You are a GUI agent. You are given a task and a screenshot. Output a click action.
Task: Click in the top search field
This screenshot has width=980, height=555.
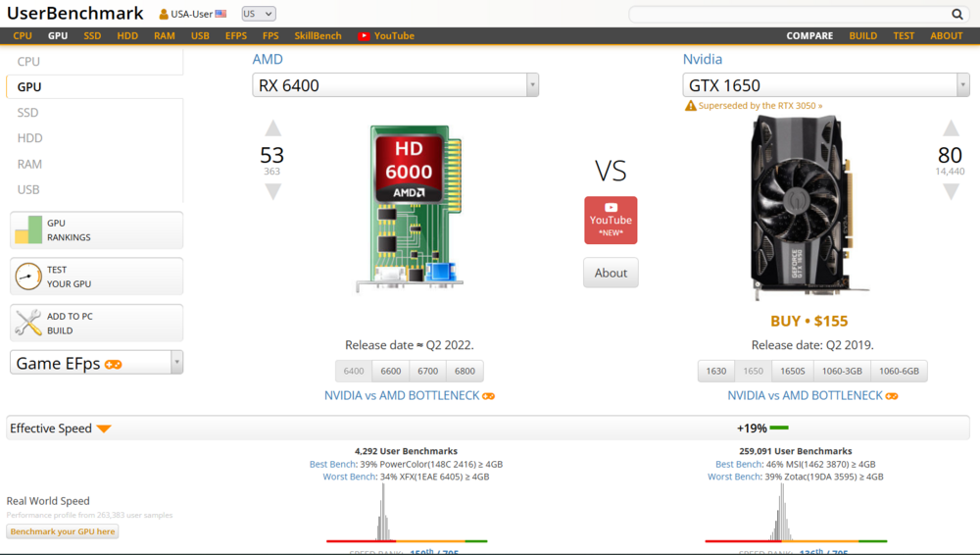[x=789, y=14]
